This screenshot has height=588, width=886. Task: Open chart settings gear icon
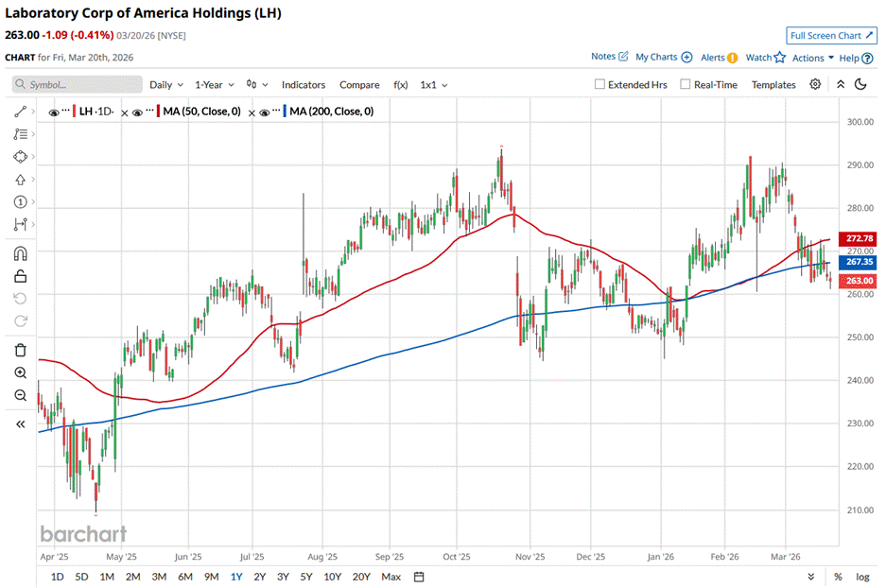tap(815, 84)
